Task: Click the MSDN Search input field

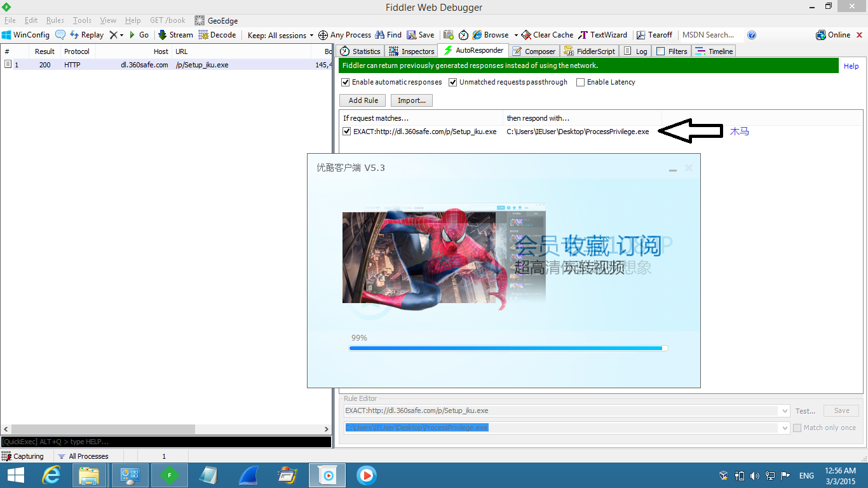Action: [711, 35]
